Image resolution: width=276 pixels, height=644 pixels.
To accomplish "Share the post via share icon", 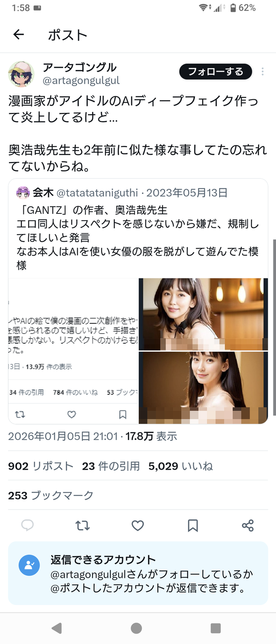I will 248,526.
